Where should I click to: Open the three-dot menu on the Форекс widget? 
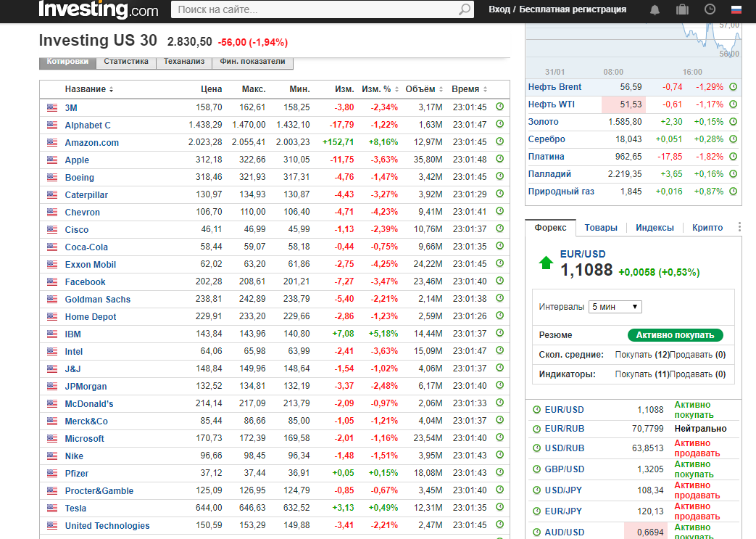[x=739, y=227]
